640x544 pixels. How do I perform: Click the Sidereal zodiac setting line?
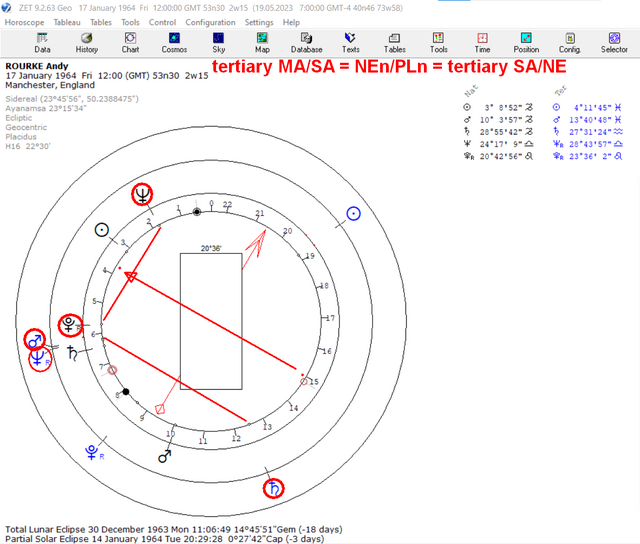72,99
